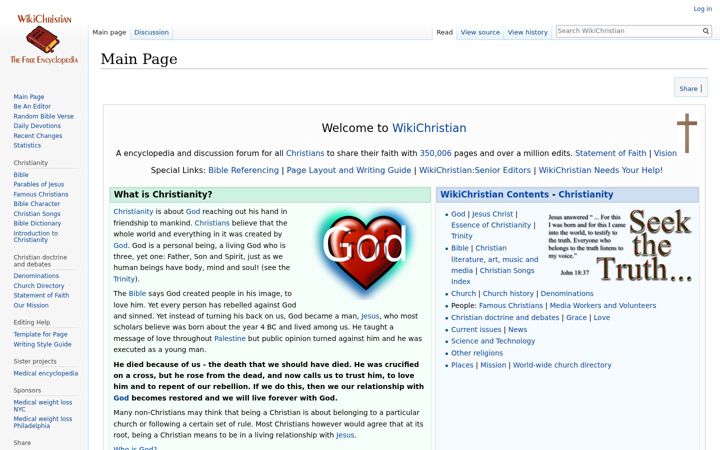Open Current issues link
The height and width of the screenshot is (450, 720).
(476, 330)
